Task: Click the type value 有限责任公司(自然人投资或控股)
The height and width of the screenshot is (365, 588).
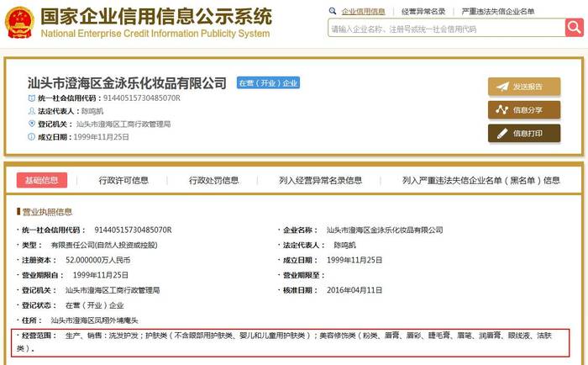Action: tap(104, 246)
